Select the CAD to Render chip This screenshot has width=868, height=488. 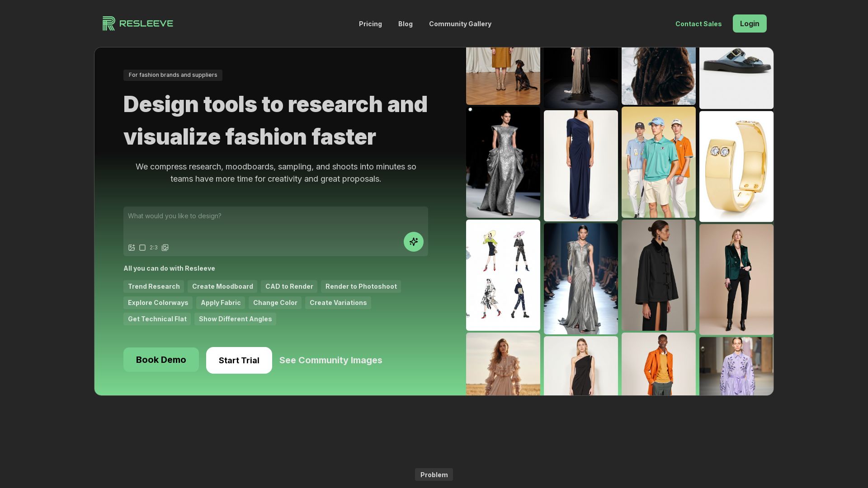289,286
